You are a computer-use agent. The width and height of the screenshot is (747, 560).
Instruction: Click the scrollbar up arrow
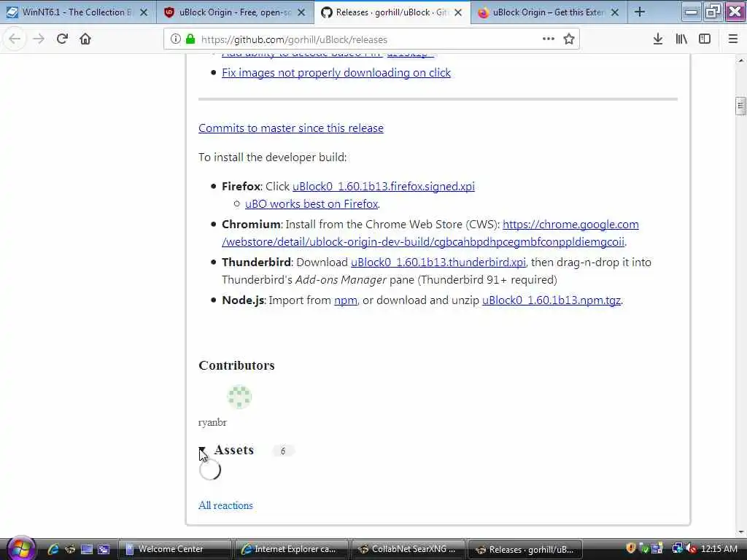click(x=740, y=61)
